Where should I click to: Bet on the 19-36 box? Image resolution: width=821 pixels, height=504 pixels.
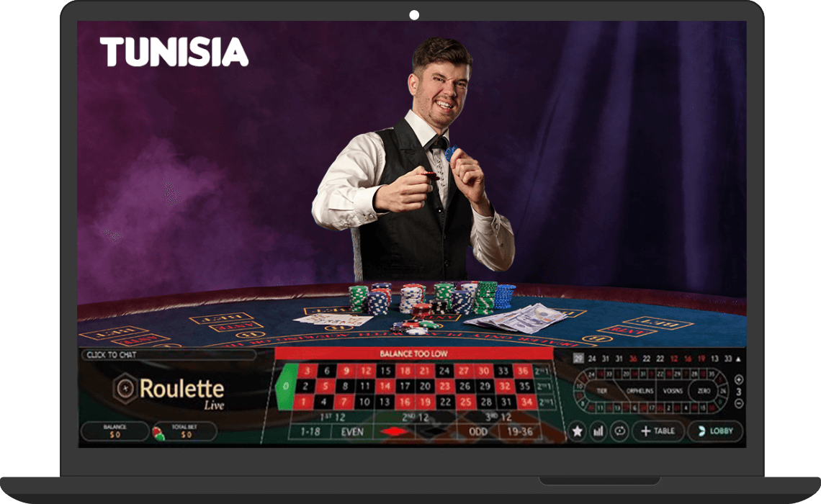click(x=519, y=432)
